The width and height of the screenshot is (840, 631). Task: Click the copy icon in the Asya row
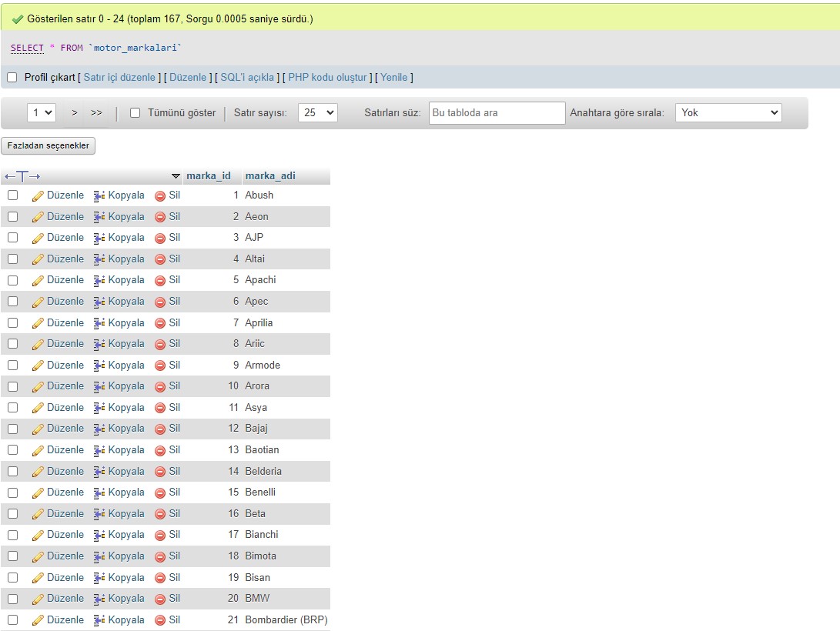99,408
